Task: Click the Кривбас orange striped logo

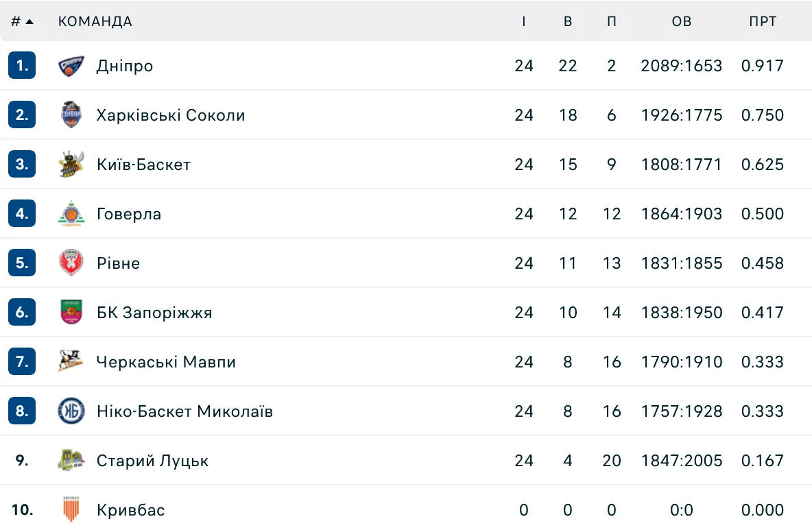Action: [71, 510]
